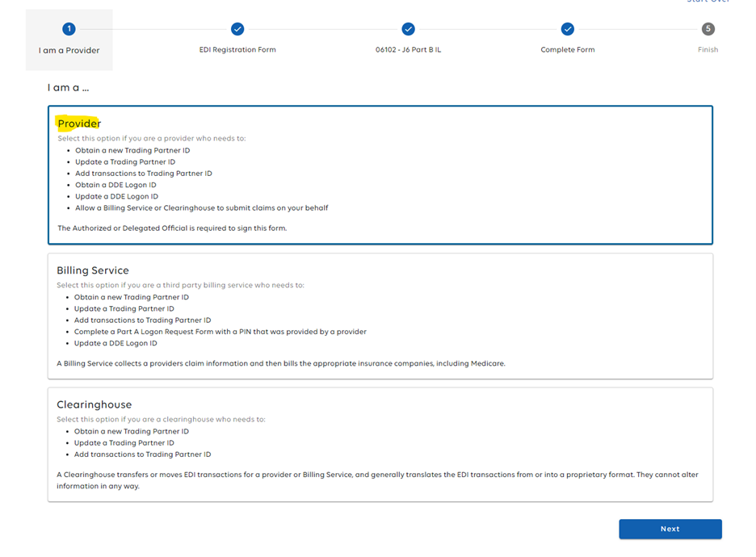Choose the Billing Service option card

(380, 316)
